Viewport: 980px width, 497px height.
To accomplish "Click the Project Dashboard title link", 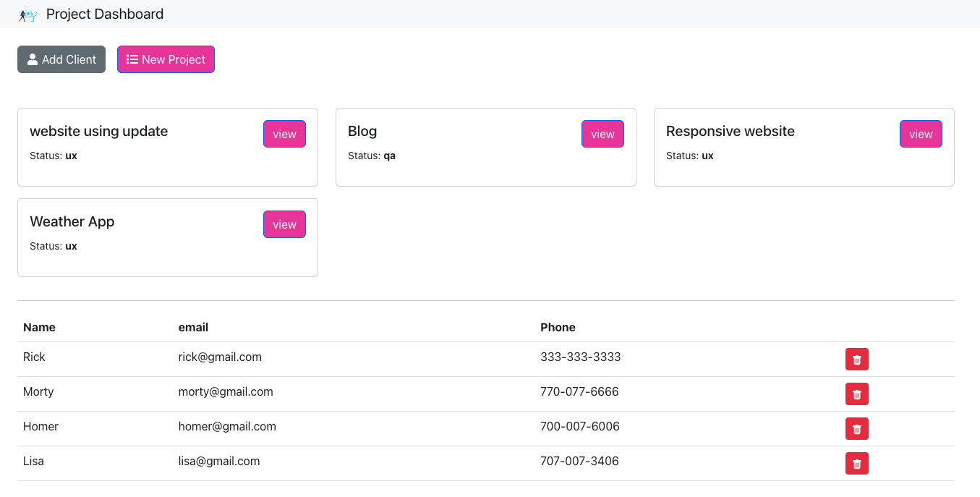I will coord(105,14).
